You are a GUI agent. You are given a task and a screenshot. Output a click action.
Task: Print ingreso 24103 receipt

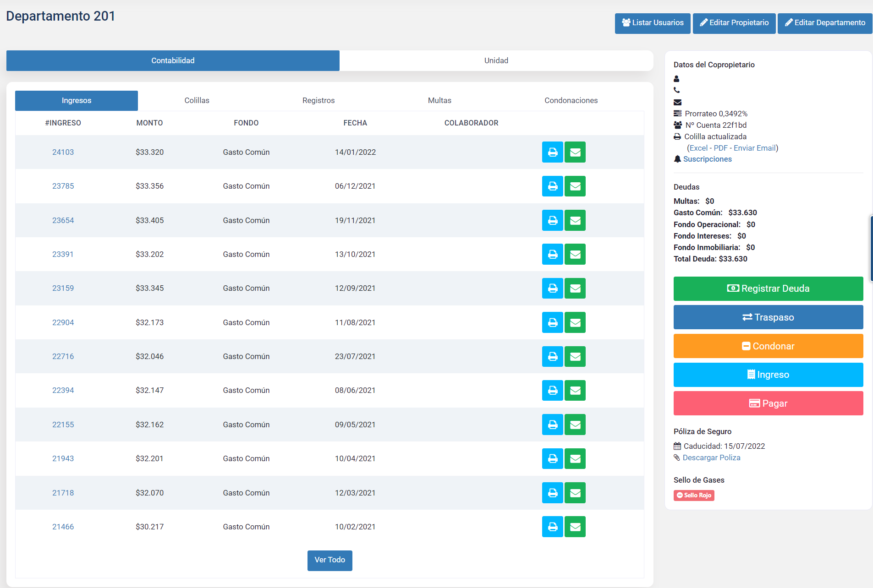[x=552, y=152]
